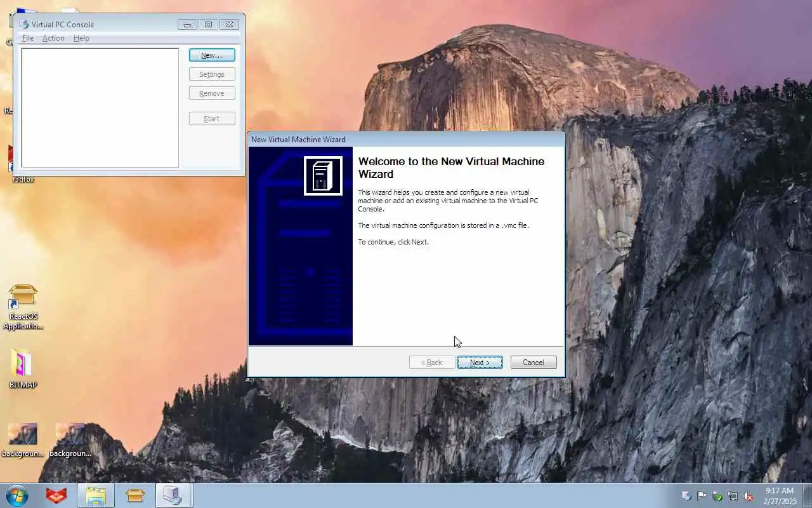Minimize the Virtual PC Console window
The image size is (812, 508).
coord(187,25)
